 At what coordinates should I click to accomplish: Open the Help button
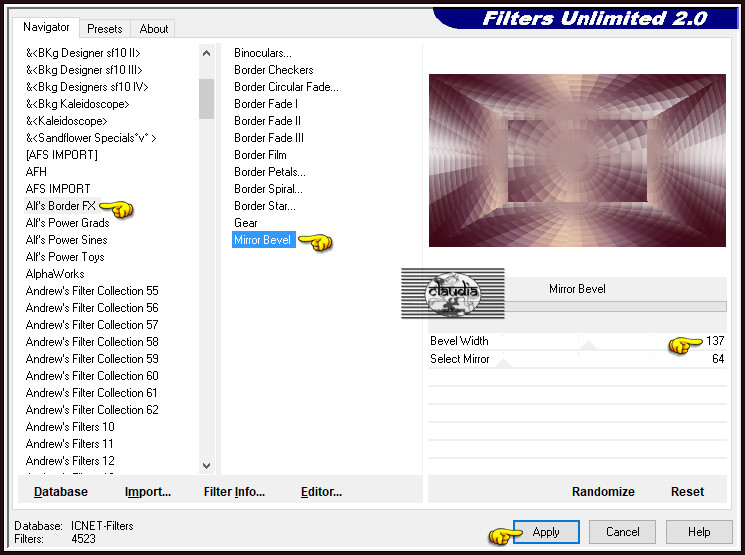tap(699, 532)
